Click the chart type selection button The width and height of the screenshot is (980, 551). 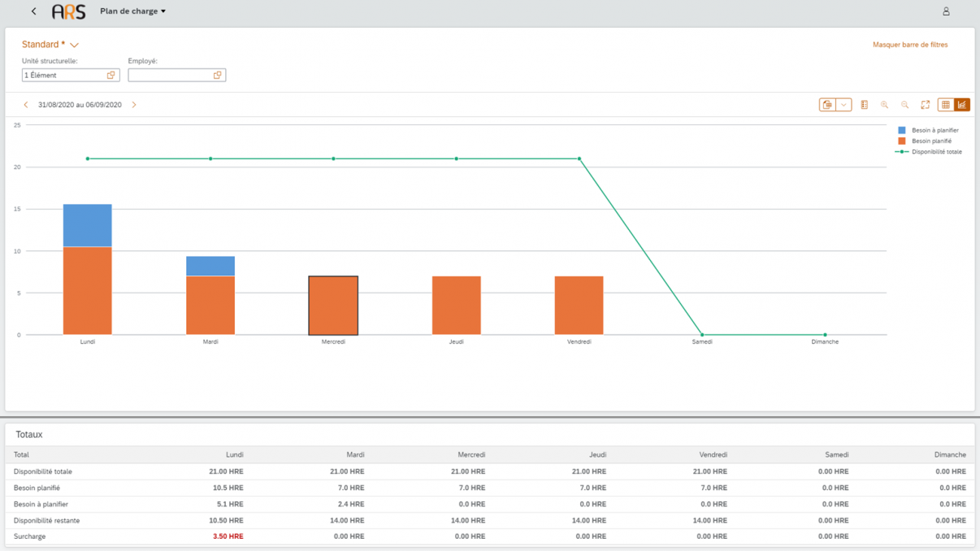[x=827, y=105]
